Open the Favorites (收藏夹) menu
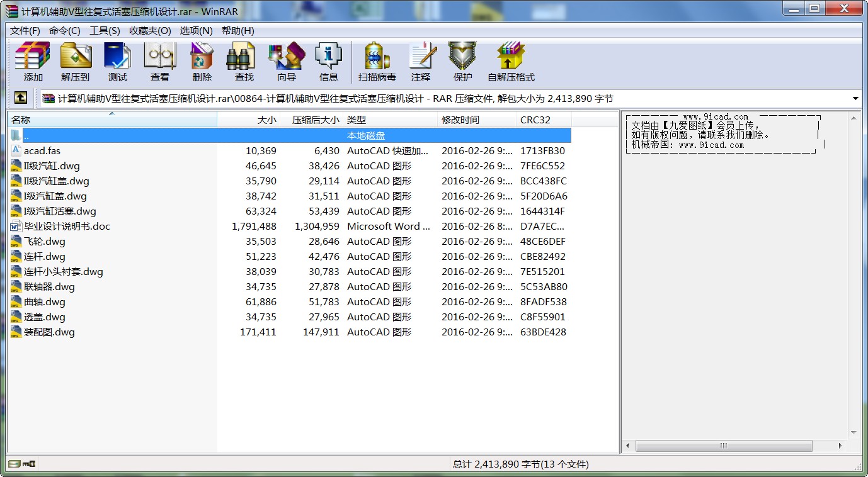Screen dimensions: 868x477 [x=150, y=31]
